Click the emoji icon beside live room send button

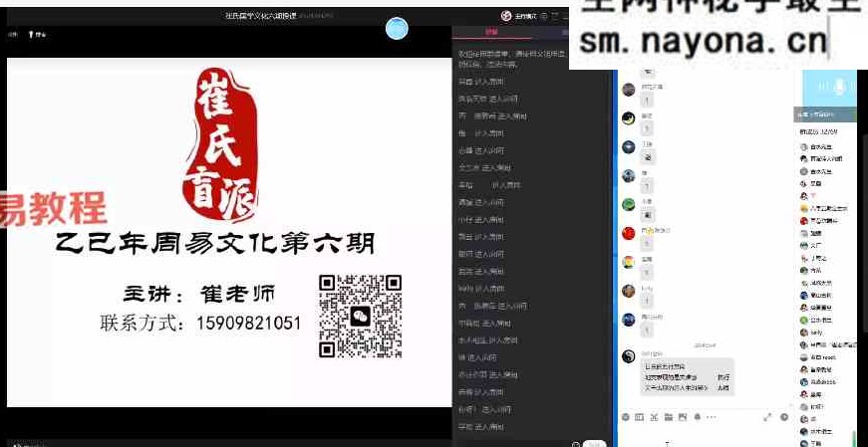point(576,444)
